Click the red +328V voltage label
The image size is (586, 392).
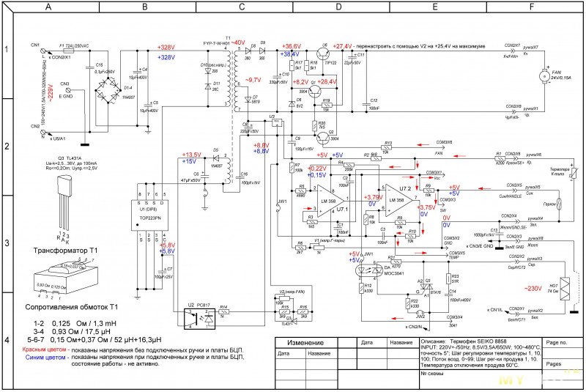166,48
